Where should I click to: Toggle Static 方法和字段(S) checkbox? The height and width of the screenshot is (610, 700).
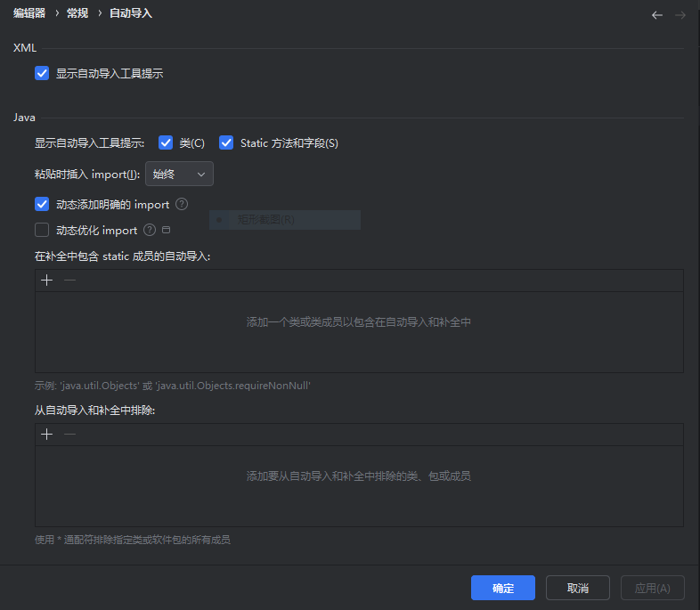coord(226,142)
